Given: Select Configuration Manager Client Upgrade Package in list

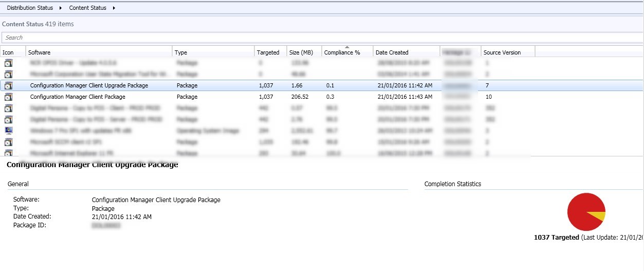Looking at the screenshot, I should (89, 85).
